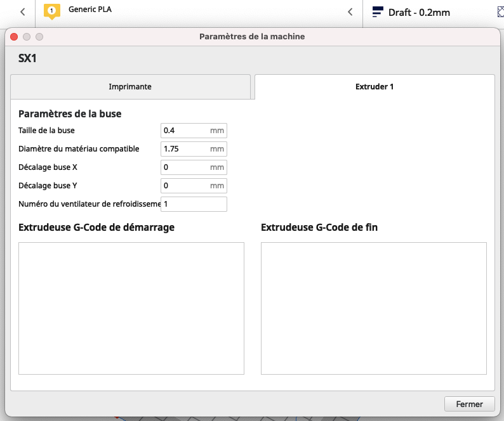Click the extruder start G-Code text area
This screenshot has width=504, height=421.
(131, 308)
